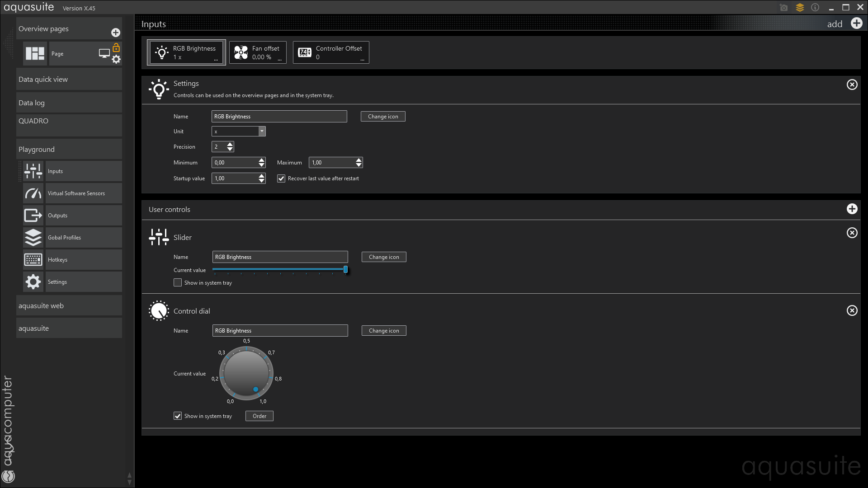868x488 pixels.
Task: Add a new input with the plus icon
Action: click(x=857, y=23)
